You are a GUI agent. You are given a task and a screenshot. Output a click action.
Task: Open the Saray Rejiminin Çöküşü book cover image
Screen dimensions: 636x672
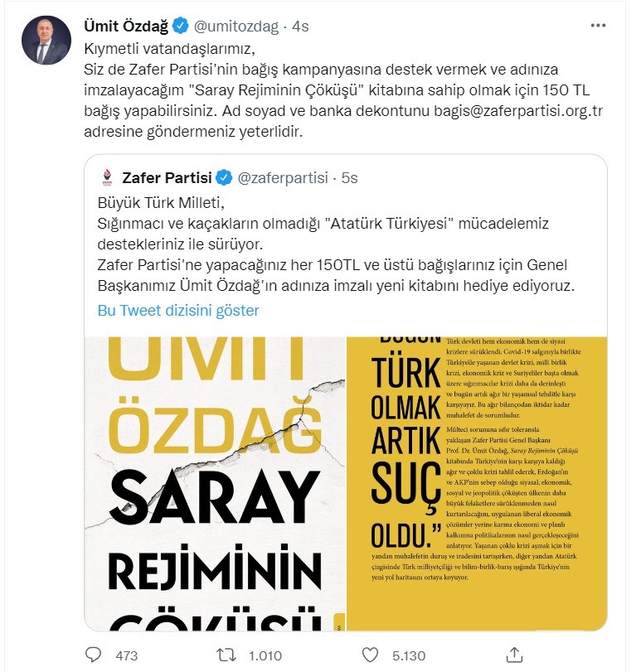[x=216, y=484]
